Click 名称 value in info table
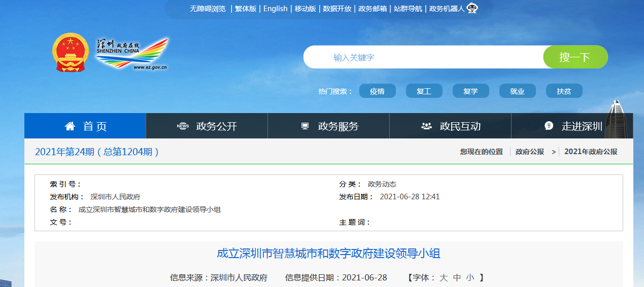644x287 pixels. (150, 209)
